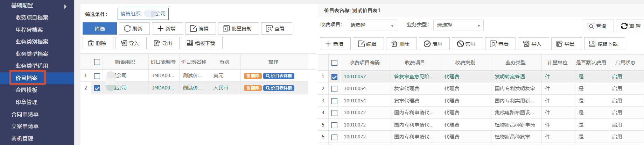Screen dimensions: 644x145
Task: Open 印章管理 in sidebar
Action: pyautogui.click(x=26, y=102)
